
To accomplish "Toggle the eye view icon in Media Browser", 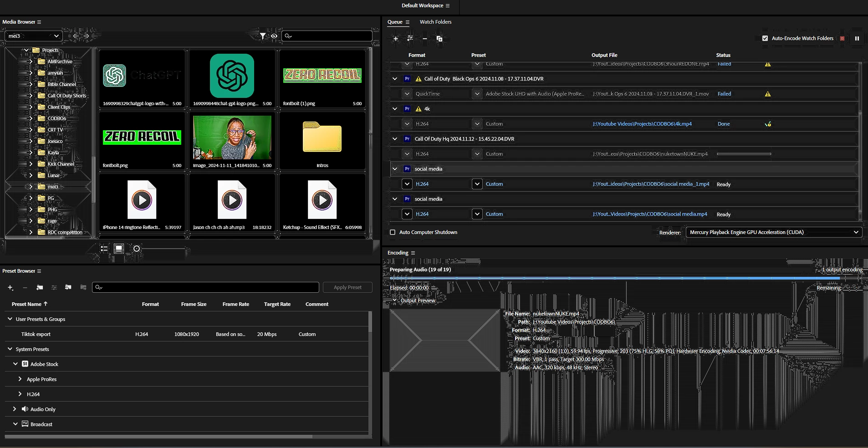I will 274,36.
